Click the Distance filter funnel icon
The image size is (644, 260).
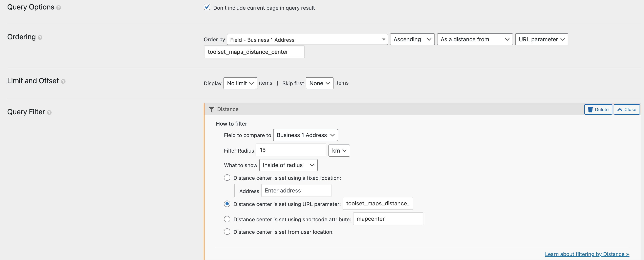click(211, 109)
